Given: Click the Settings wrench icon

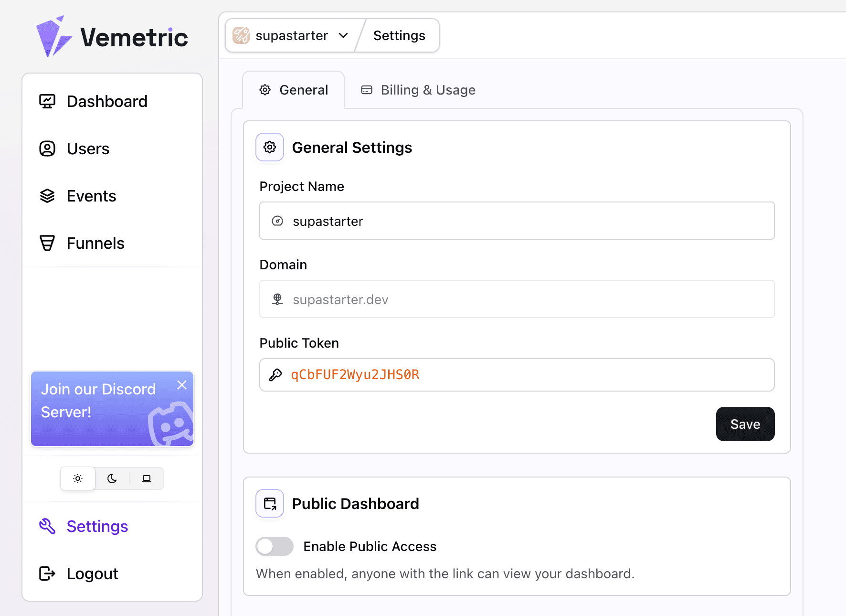Looking at the screenshot, I should [x=47, y=526].
